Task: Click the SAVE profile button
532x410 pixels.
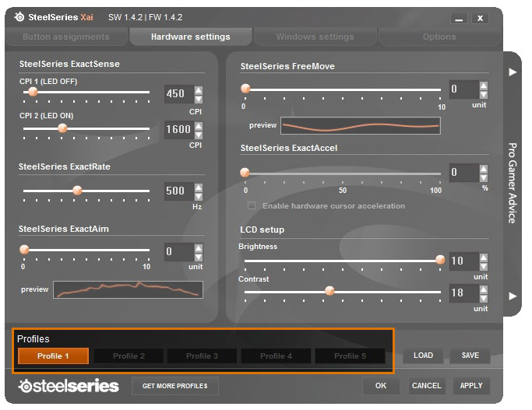Action: 470,356
